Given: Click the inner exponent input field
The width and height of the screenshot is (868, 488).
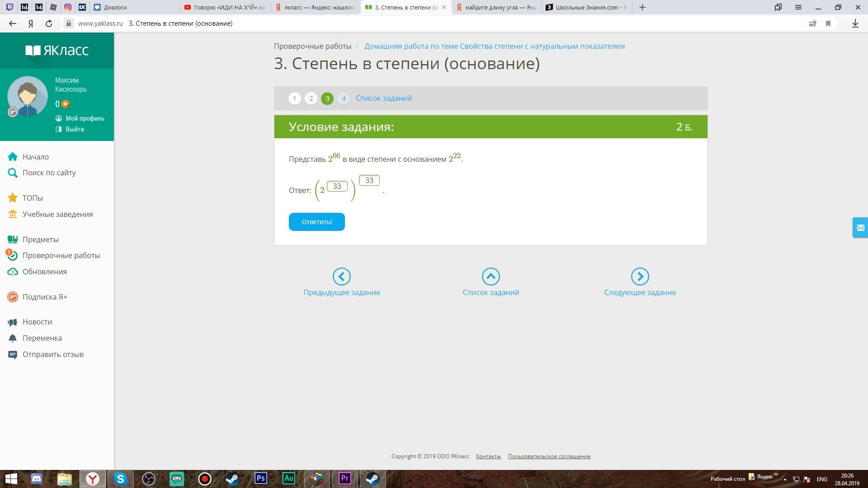Looking at the screenshot, I should coord(337,187).
